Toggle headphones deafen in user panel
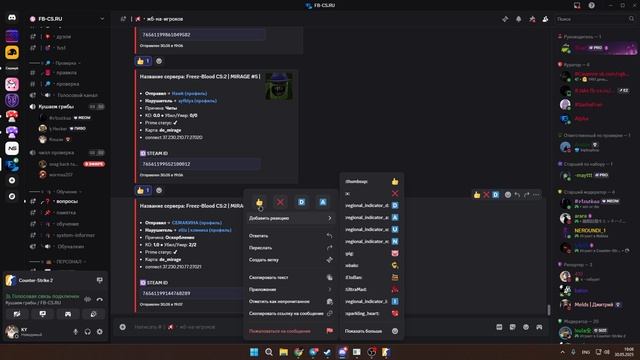The width and height of the screenshot is (640, 360). pyautogui.click(x=87, y=332)
